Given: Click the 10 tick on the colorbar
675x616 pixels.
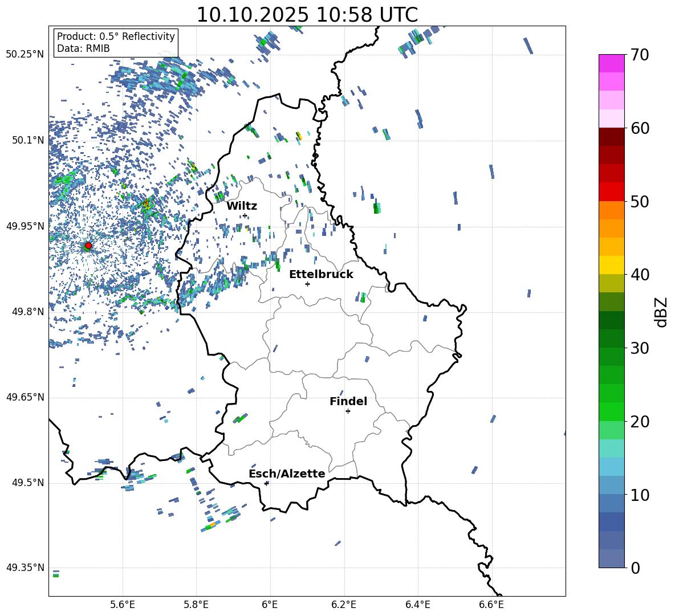Looking at the screenshot, I should click(x=639, y=495).
